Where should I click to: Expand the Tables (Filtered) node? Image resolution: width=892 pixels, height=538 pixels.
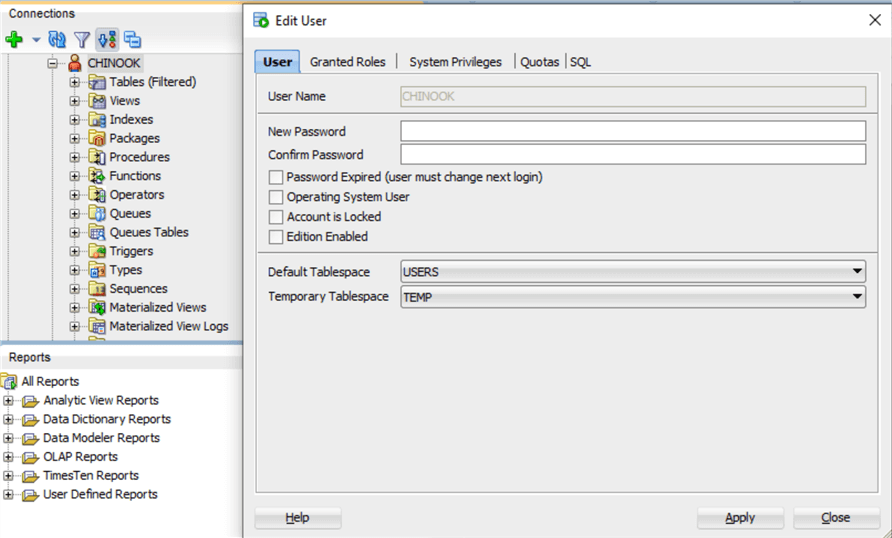tap(75, 82)
